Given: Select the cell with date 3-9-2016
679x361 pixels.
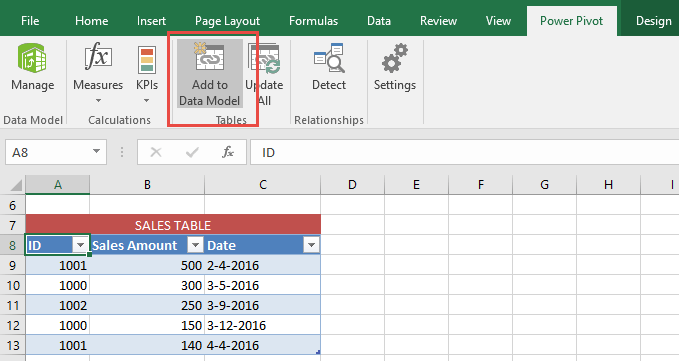Looking at the screenshot, I should 263,305.
